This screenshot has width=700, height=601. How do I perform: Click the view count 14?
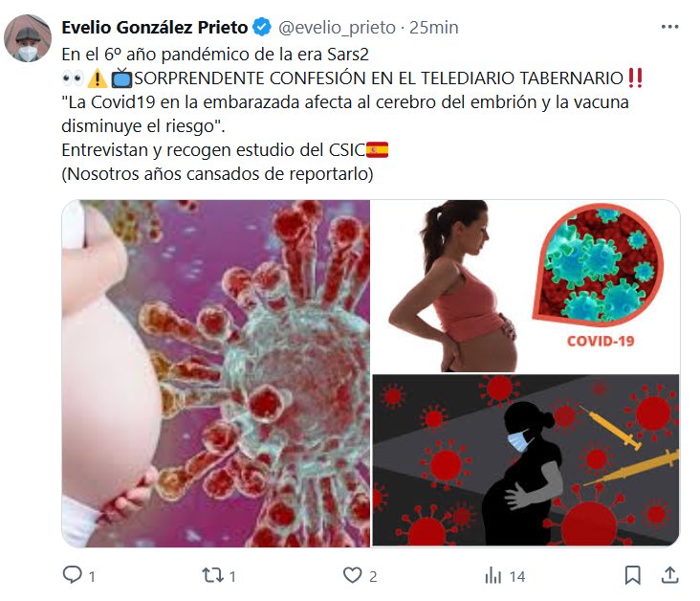click(517, 576)
